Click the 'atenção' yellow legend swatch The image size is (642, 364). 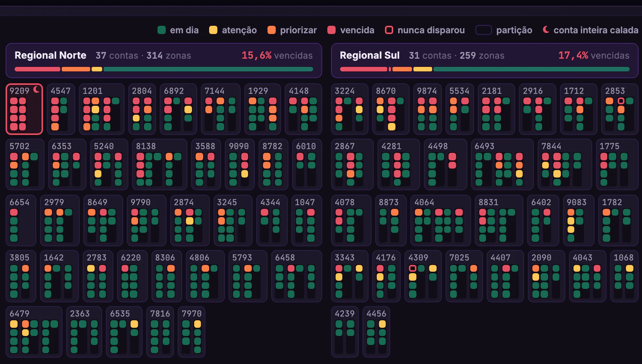coord(213,30)
